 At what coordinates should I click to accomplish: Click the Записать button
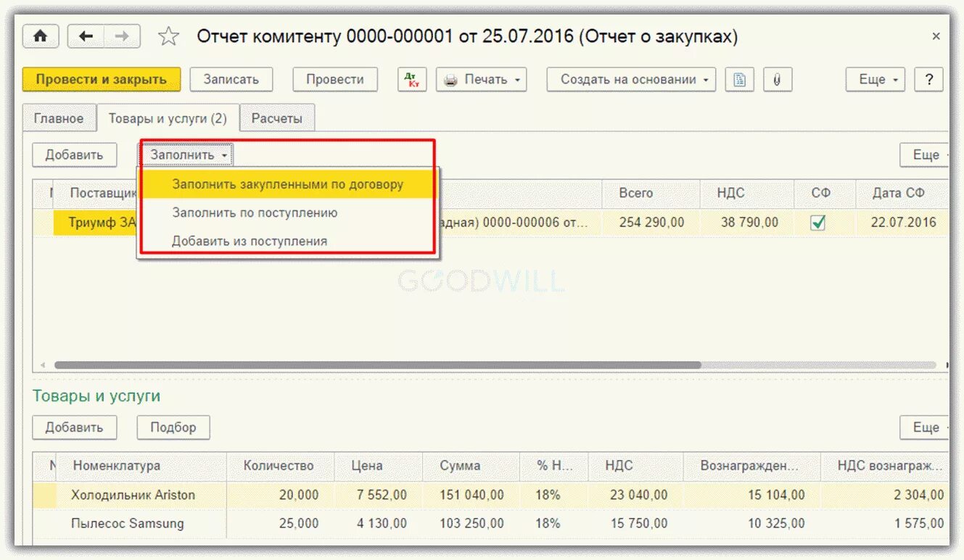tap(231, 80)
